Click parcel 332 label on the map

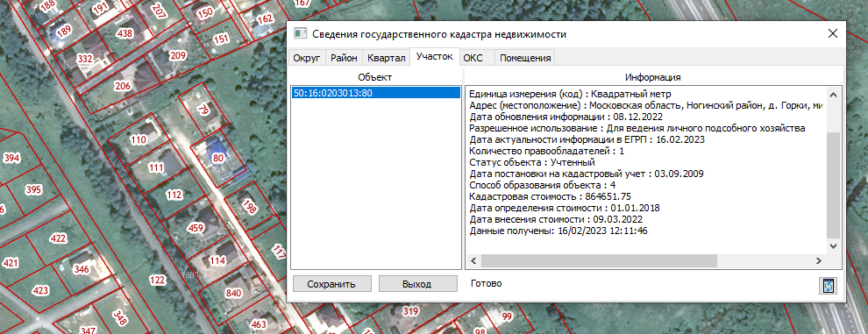tap(85, 59)
